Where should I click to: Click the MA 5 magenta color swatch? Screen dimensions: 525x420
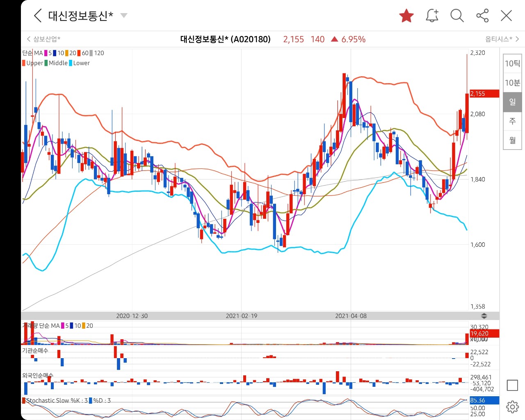tap(46, 53)
